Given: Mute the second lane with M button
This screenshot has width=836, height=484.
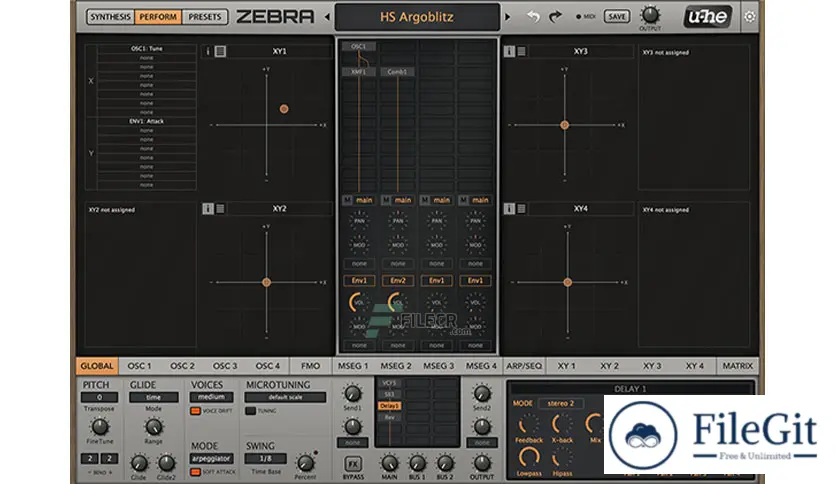Looking at the screenshot, I should pos(386,200).
